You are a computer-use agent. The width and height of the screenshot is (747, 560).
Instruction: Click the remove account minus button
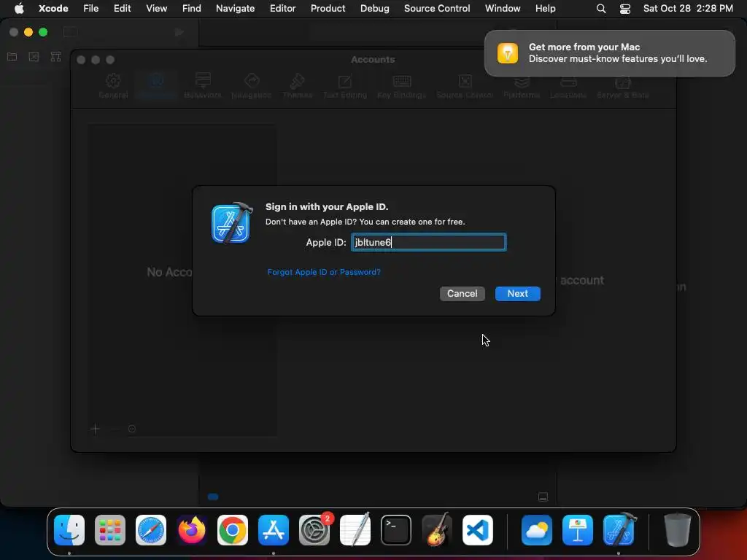point(114,429)
